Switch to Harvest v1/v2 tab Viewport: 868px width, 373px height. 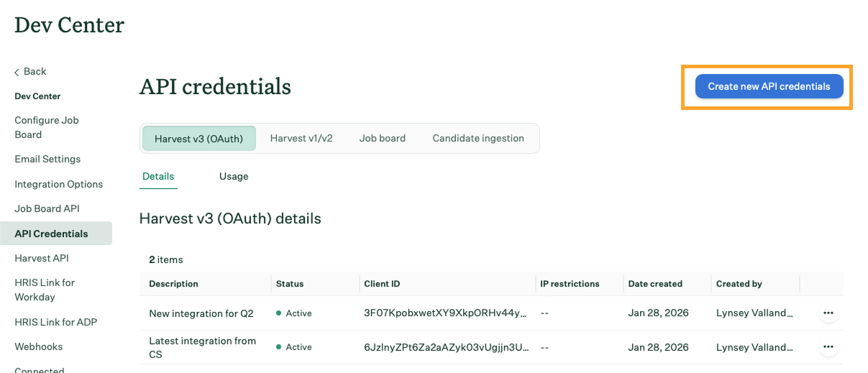click(301, 139)
